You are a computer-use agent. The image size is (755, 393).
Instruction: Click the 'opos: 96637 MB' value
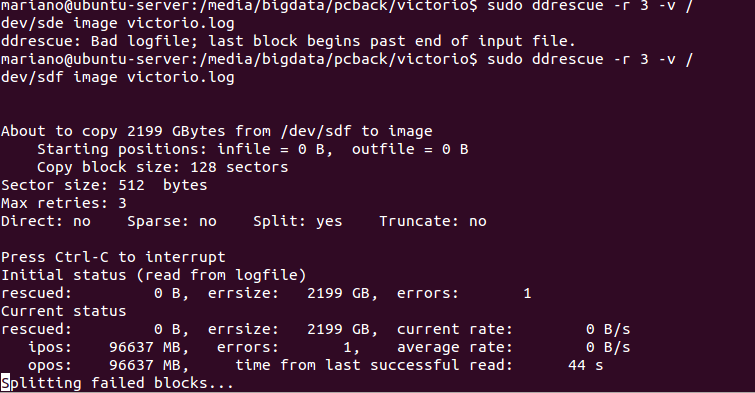(108, 366)
